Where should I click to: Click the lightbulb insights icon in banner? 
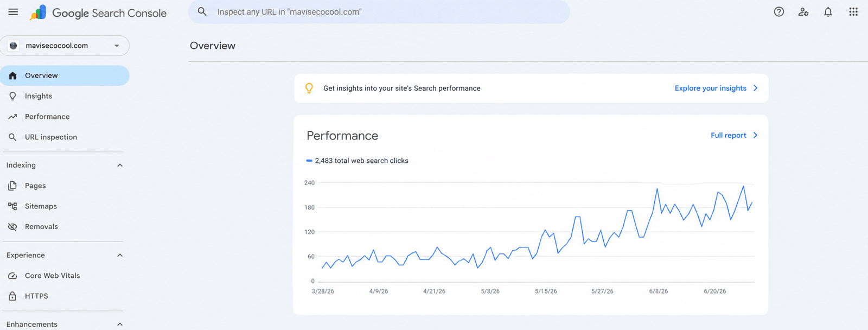309,88
